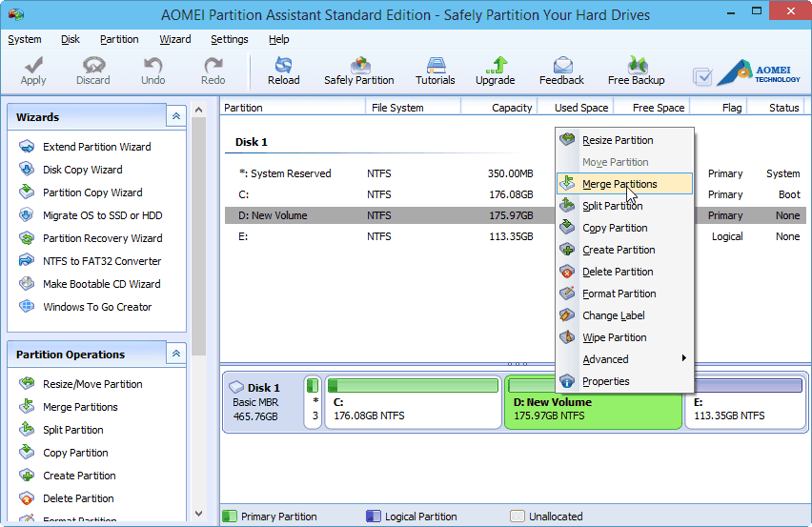This screenshot has width=812, height=527.
Task: Click the Status column header
Action: tap(776, 108)
